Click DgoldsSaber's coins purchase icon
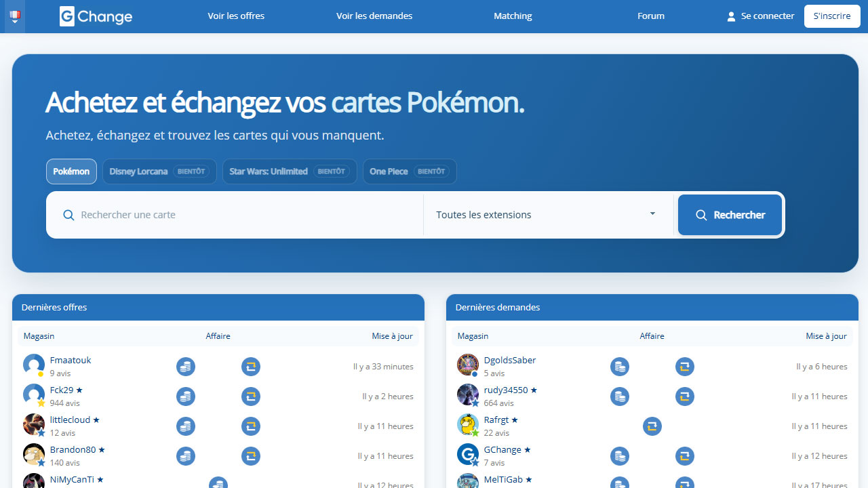The height and width of the screenshot is (488, 868). 620,367
